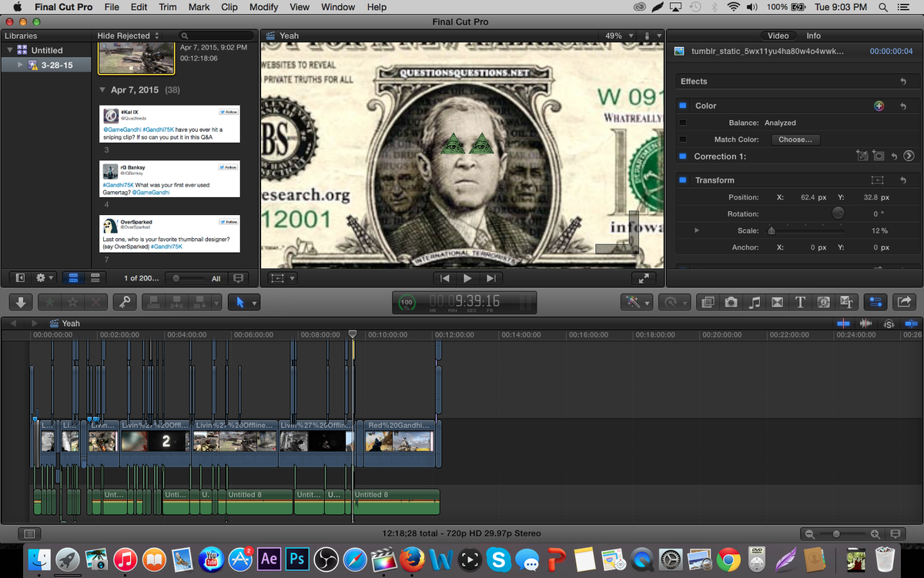Switch to the Info inspector tab
This screenshot has width=924, height=578.
coord(813,35)
